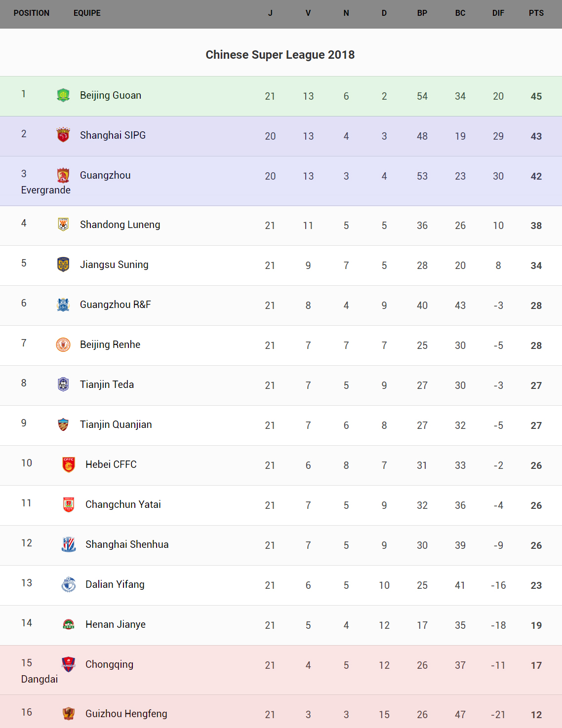Screen dimensions: 562x728
Task: Click the Henan Jianye team logo
Action: [69, 624]
